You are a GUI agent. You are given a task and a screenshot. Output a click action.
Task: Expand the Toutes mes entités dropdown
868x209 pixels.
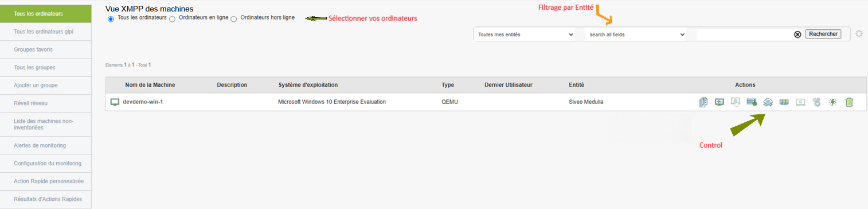pyautogui.click(x=525, y=34)
